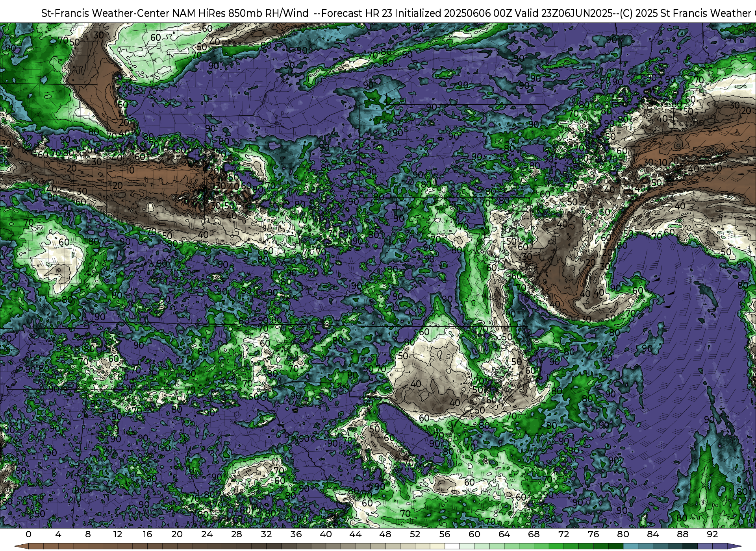Click the colorbar label 4
The height and width of the screenshot is (551, 756).
pyautogui.click(x=58, y=534)
